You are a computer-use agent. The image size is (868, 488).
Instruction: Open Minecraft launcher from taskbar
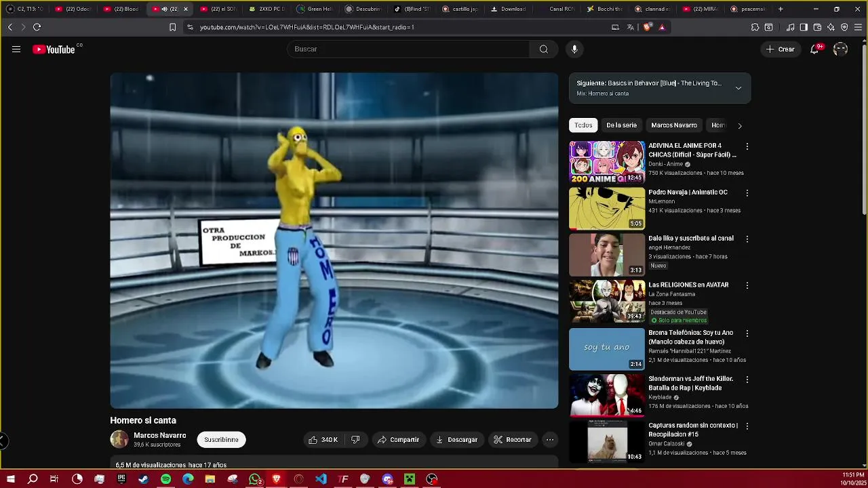click(x=410, y=479)
